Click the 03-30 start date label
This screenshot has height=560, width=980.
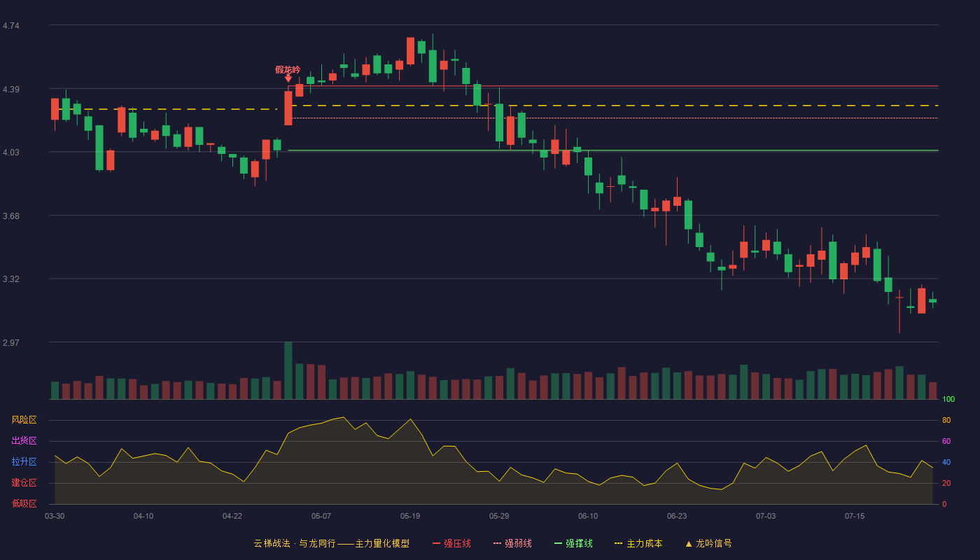click(55, 516)
